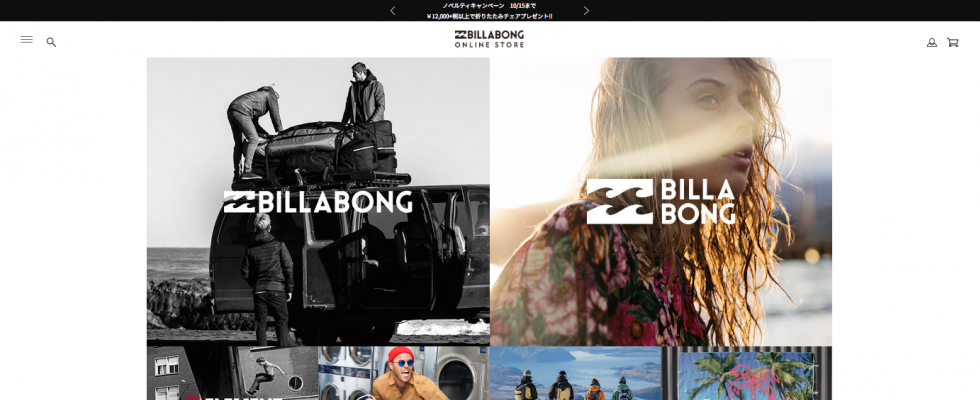Open the user account icon
Image resolution: width=980 pixels, height=400 pixels.
(x=931, y=42)
